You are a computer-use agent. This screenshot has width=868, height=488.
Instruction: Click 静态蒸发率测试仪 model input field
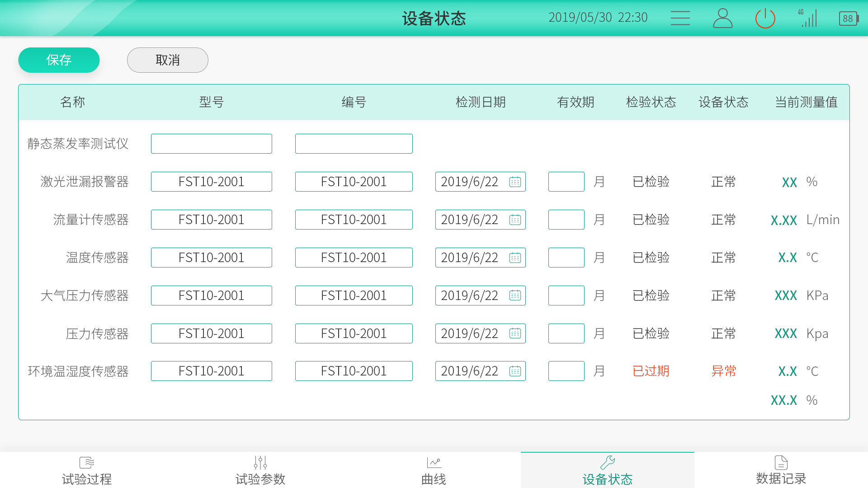point(211,144)
